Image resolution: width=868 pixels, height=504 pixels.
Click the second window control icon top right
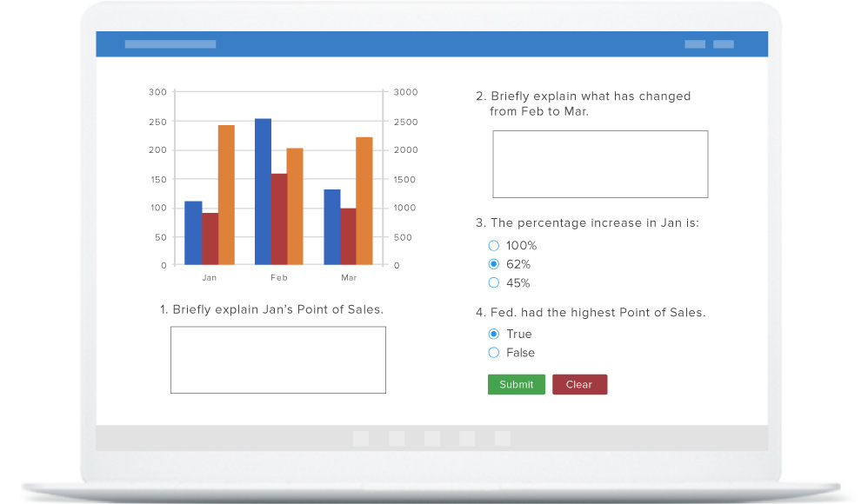[724, 43]
